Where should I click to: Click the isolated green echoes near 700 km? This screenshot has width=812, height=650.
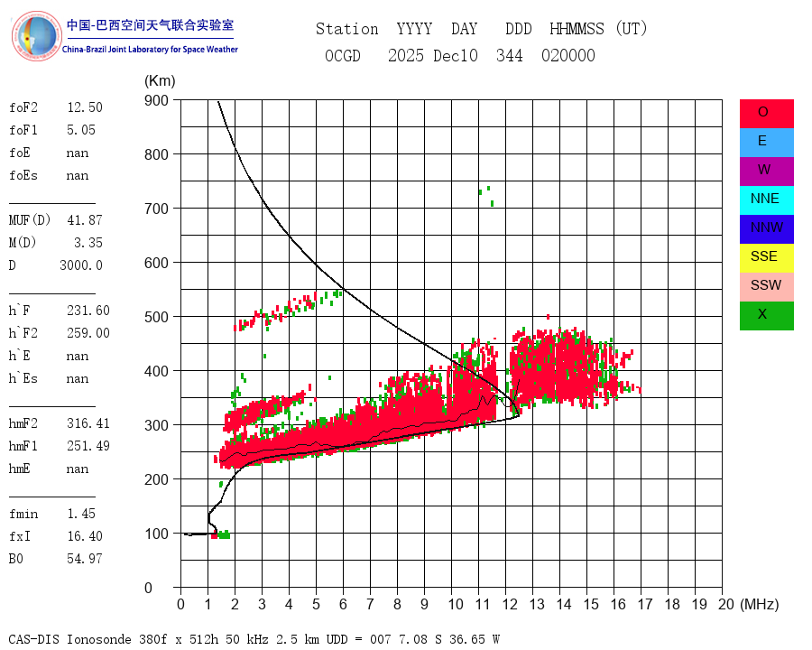(x=487, y=196)
